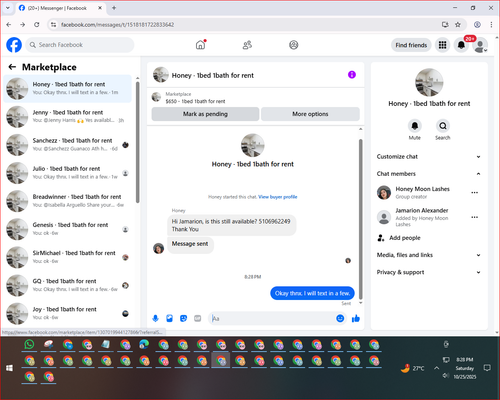Open WhatsApp from the taskbar
This screenshot has height=400, width=500.
(29, 344)
